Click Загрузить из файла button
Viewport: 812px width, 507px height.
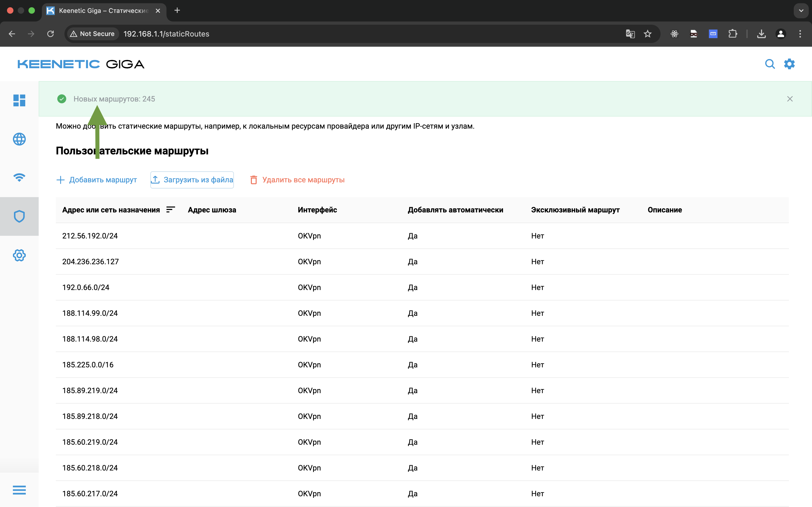[192, 180]
